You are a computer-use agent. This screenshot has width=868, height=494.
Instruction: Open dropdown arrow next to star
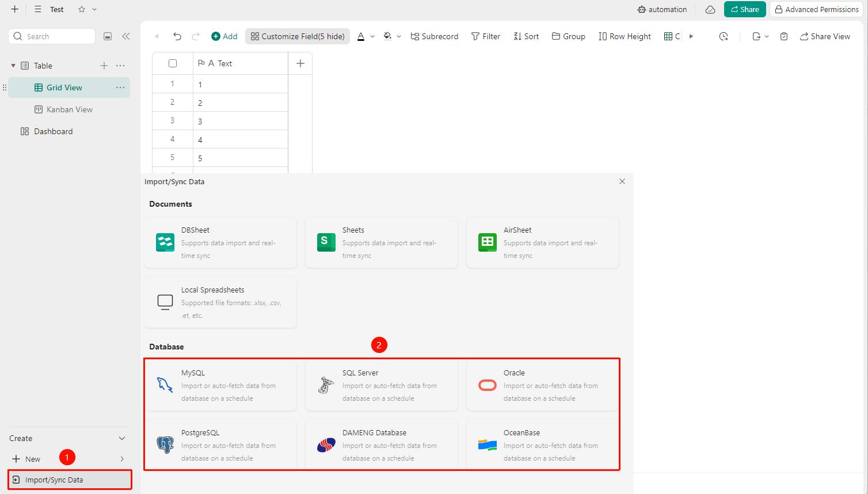[x=94, y=9]
